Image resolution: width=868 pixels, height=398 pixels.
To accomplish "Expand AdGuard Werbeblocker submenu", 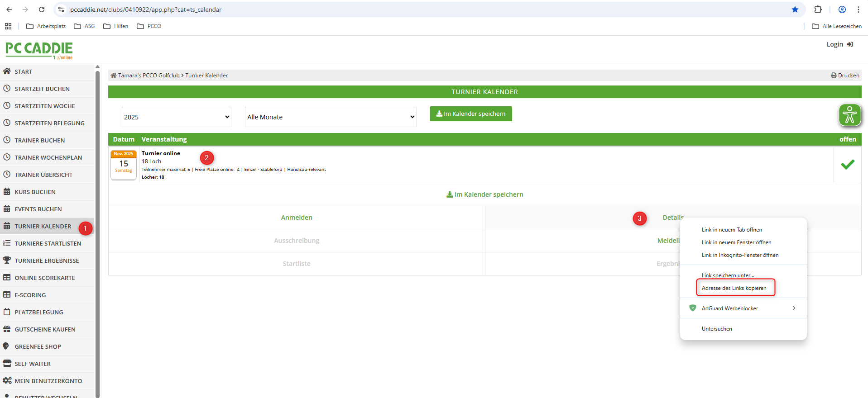I will pyautogui.click(x=743, y=308).
